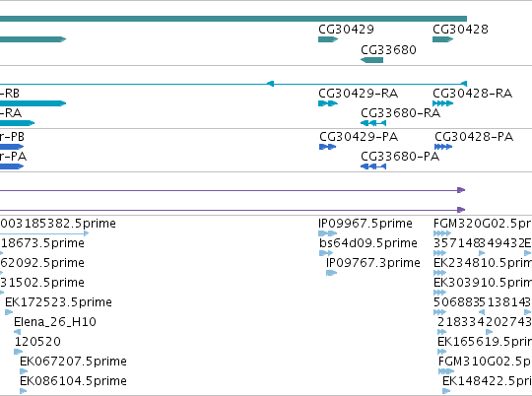
Task: Select the CG33680-PA protein glyph
Action: coord(373,166)
